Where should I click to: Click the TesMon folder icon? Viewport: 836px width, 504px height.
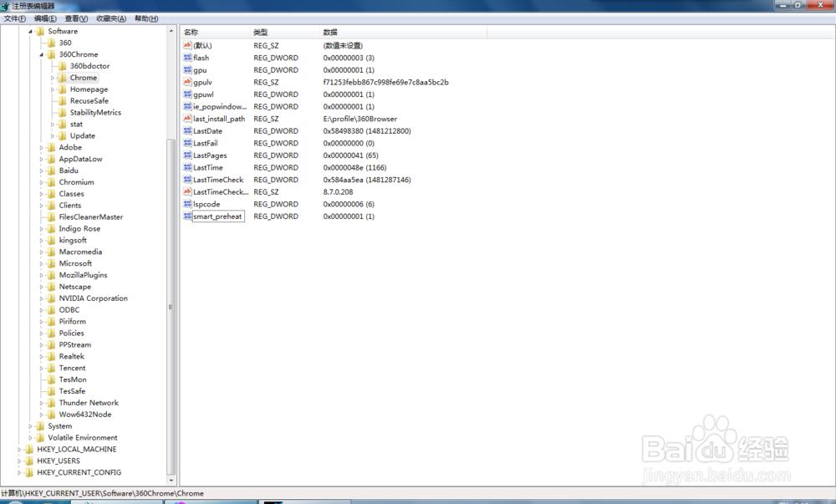(52, 379)
